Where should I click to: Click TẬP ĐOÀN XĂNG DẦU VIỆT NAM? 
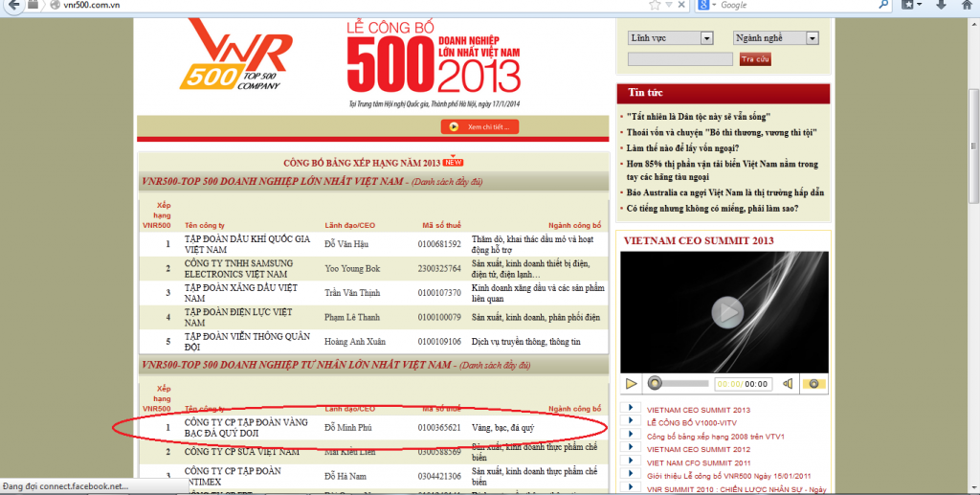click(x=240, y=293)
